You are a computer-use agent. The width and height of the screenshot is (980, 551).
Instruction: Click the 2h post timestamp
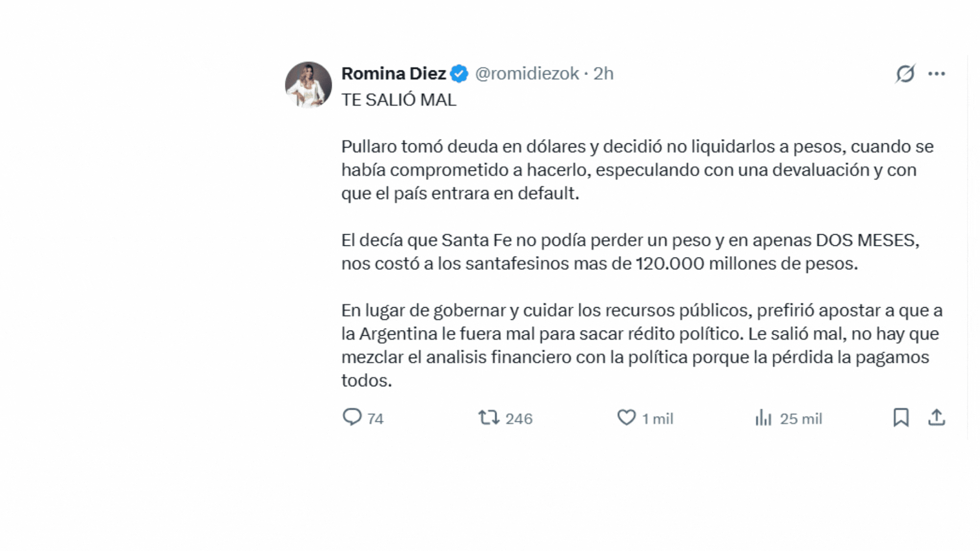click(603, 73)
